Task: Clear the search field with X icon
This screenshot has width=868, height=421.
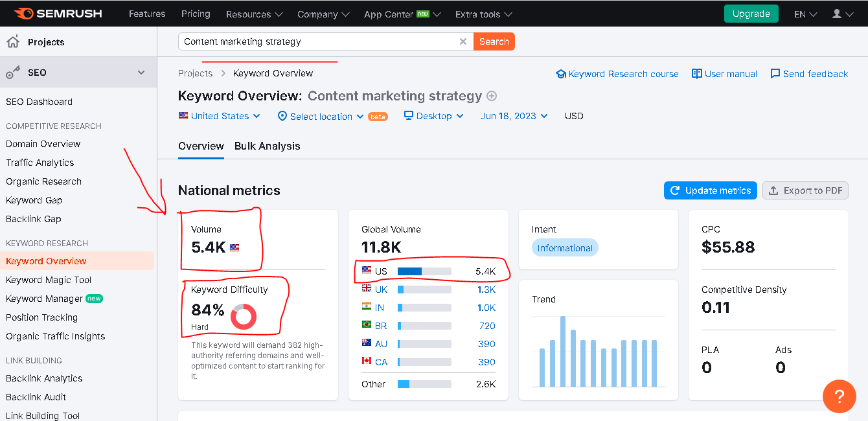Action: pos(463,41)
